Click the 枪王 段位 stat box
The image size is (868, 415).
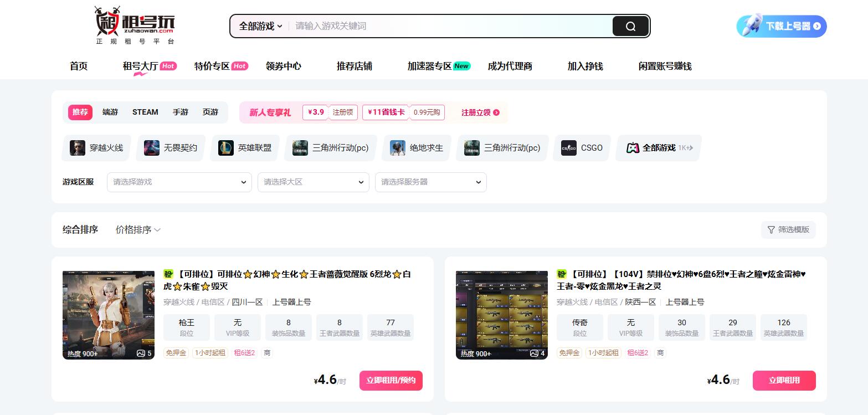click(x=187, y=327)
